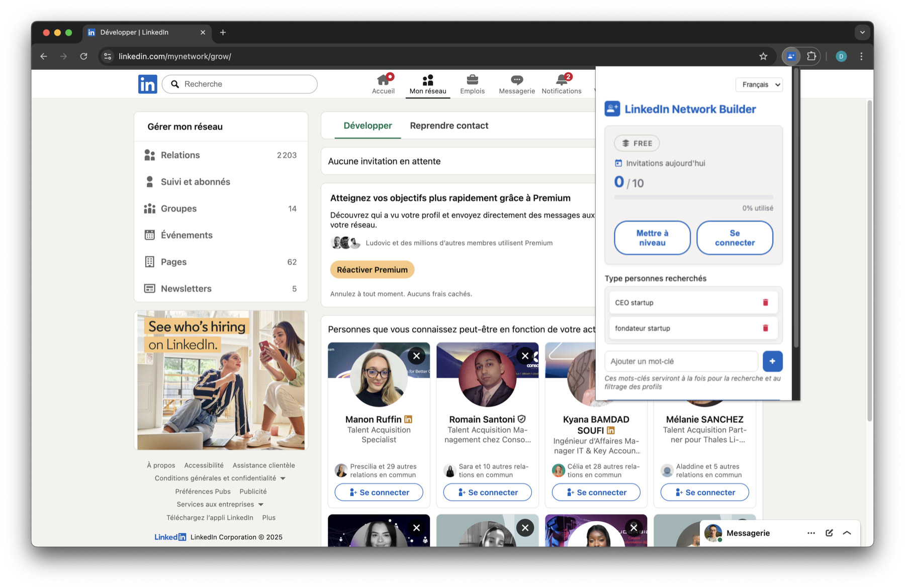905x588 pixels.
Task: Add keyword with the plus button
Action: pyautogui.click(x=772, y=361)
